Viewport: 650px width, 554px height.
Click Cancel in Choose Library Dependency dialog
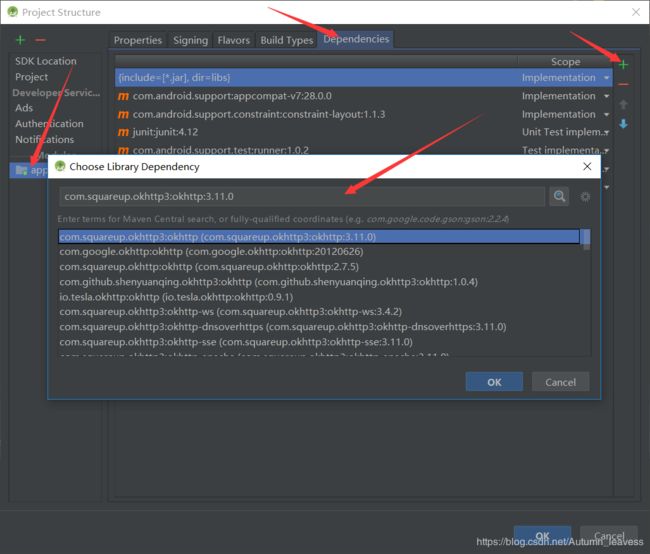(560, 382)
